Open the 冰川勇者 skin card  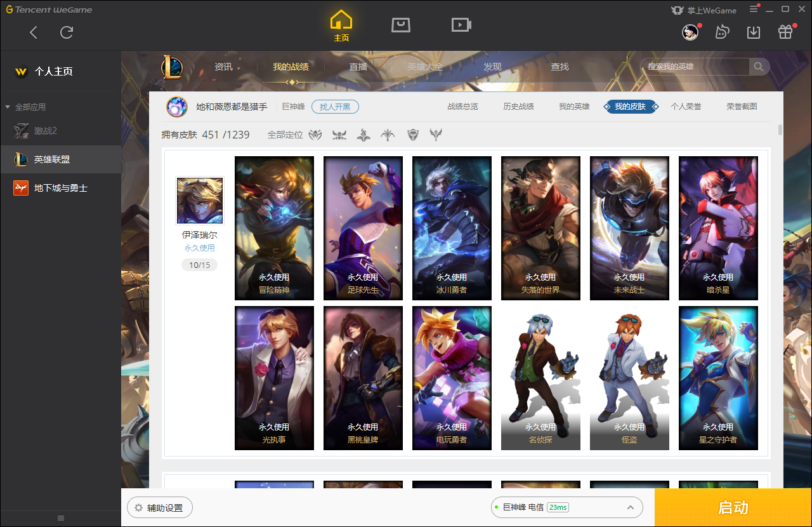coord(452,228)
